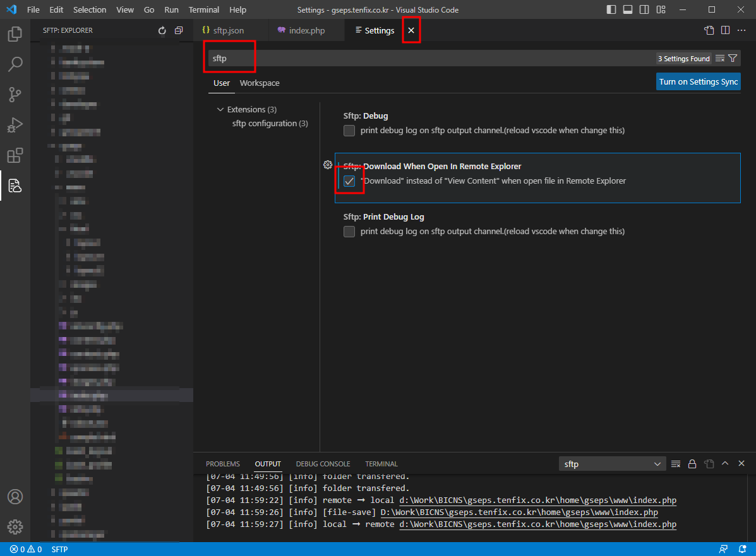The image size is (756, 556).
Task: Open remote → local index.php path link
Action: coord(537,500)
